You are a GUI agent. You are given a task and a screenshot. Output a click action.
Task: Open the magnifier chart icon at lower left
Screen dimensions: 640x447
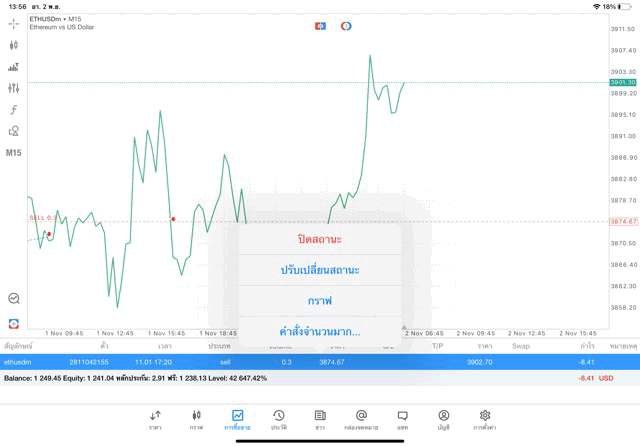coord(14,299)
